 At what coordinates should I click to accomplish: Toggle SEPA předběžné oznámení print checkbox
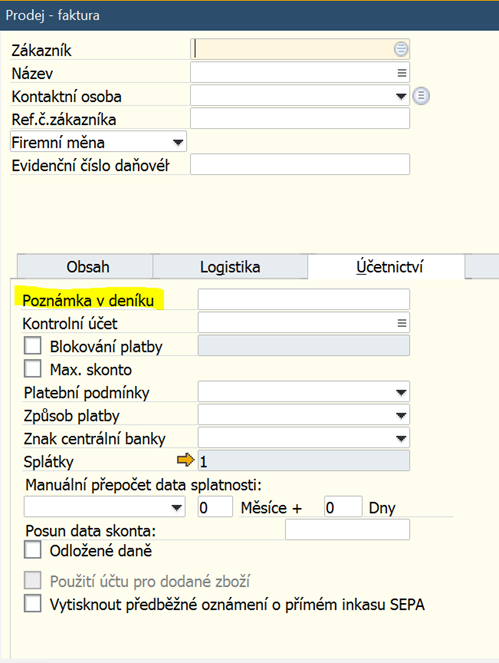(33, 603)
